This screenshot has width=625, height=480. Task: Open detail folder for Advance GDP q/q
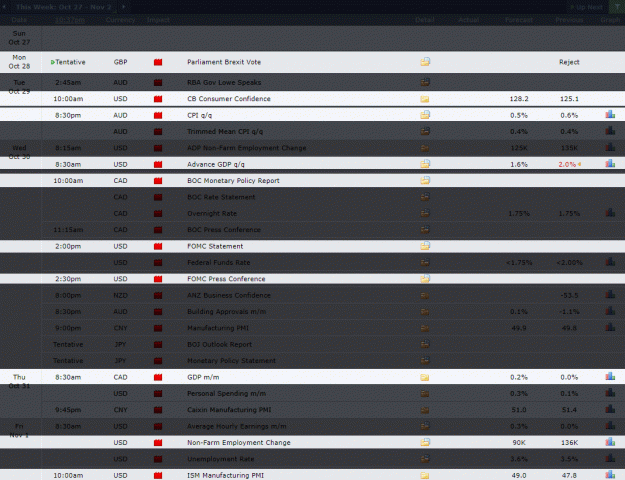coord(425,164)
